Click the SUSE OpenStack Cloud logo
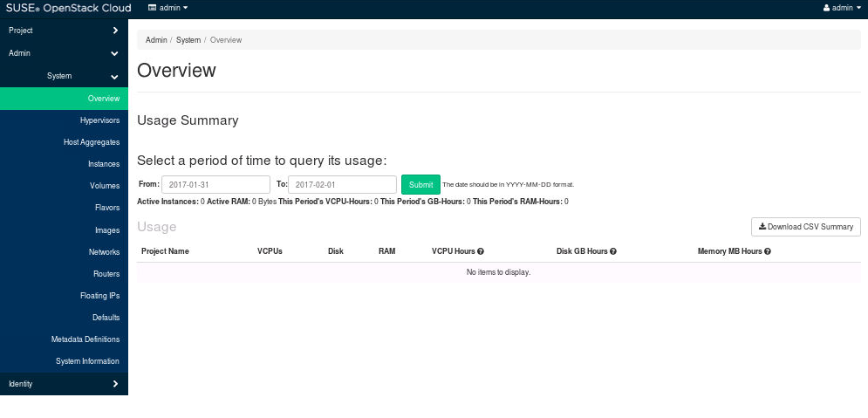This screenshot has width=868, height=418. [69, 8]
